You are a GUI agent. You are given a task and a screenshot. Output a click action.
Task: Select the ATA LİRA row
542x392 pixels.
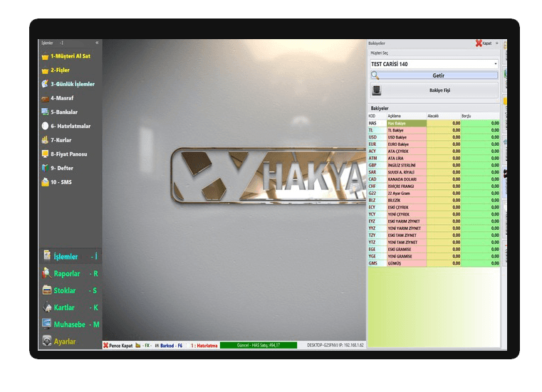[434, 158]
